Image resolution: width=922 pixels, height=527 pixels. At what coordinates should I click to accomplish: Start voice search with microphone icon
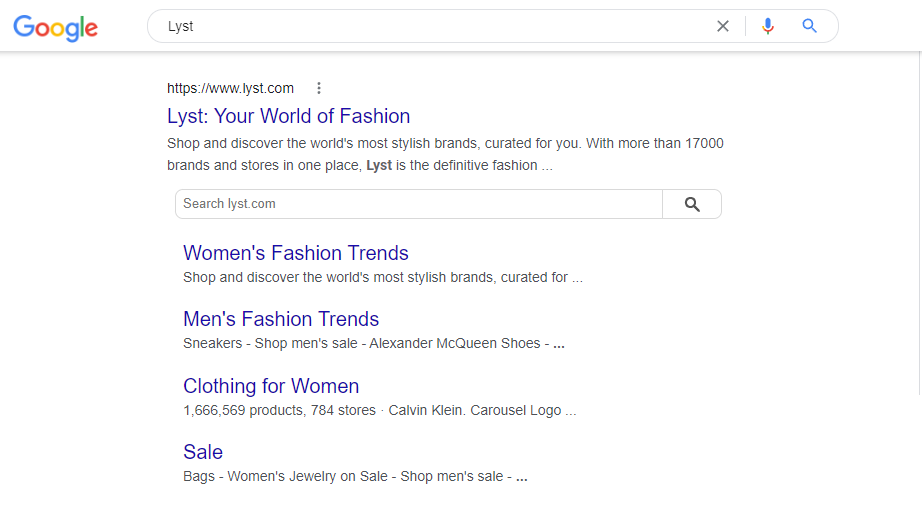coord(767,26)
